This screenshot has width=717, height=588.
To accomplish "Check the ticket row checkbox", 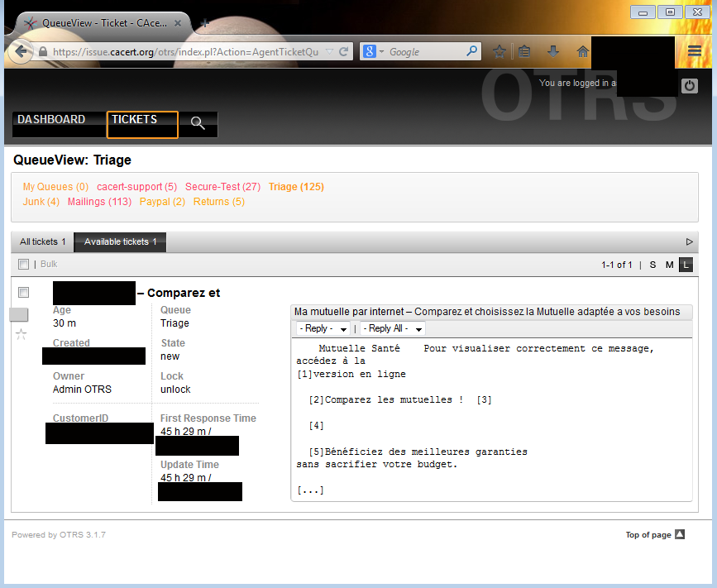I will 23,293.
